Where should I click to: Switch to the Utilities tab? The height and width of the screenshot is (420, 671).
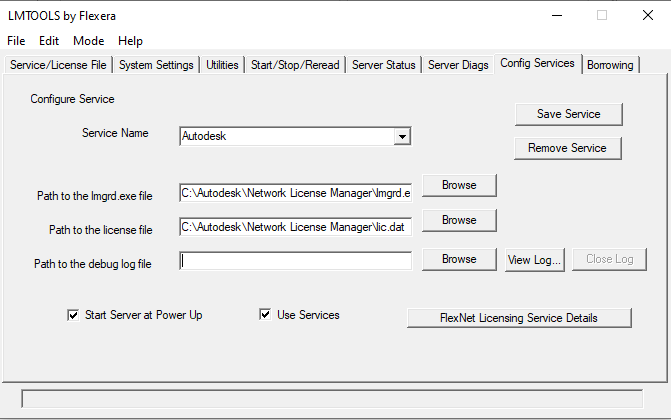222,65
